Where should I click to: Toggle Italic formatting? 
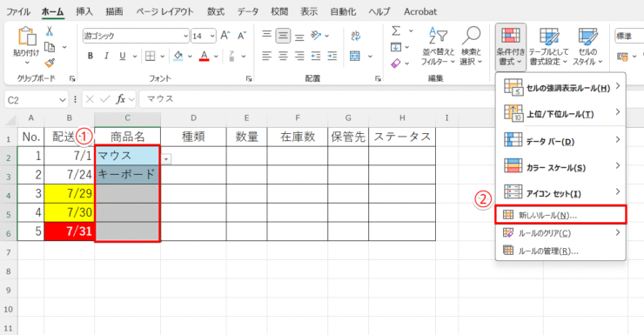106,57
